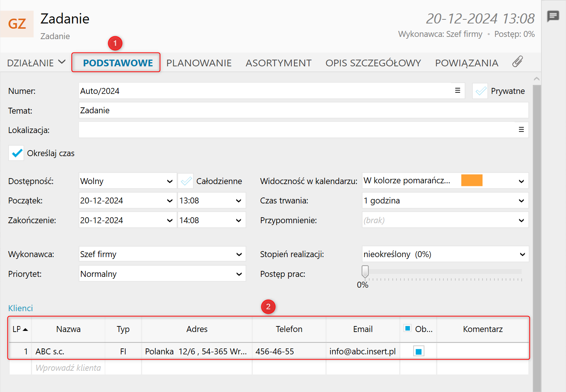Image resolution: width=566 pixels, height=392 pixels.
Task: Select the email cell info@abc.insert.pl
Action: pyautogui.click(x=363, y=351)
